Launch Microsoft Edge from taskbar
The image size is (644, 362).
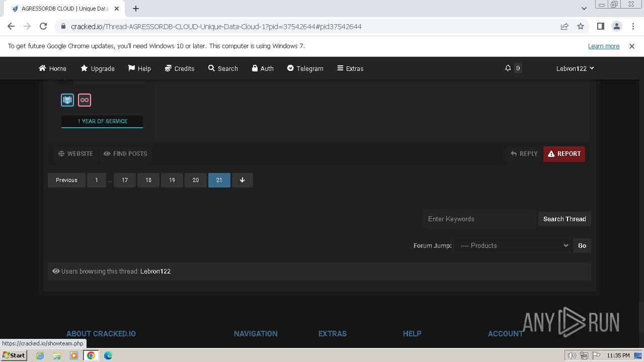(x=108, y=355)
